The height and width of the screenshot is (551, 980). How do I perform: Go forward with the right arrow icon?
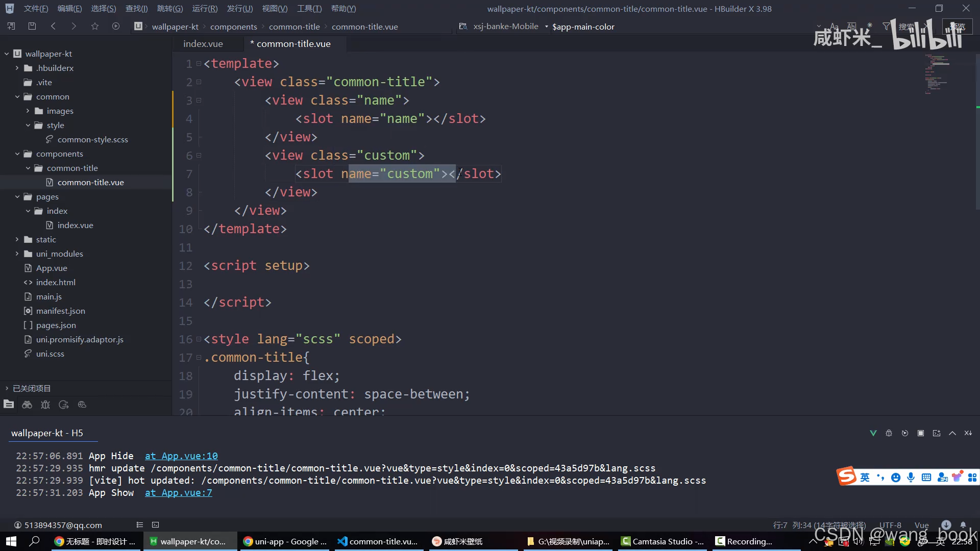point(74,26)
